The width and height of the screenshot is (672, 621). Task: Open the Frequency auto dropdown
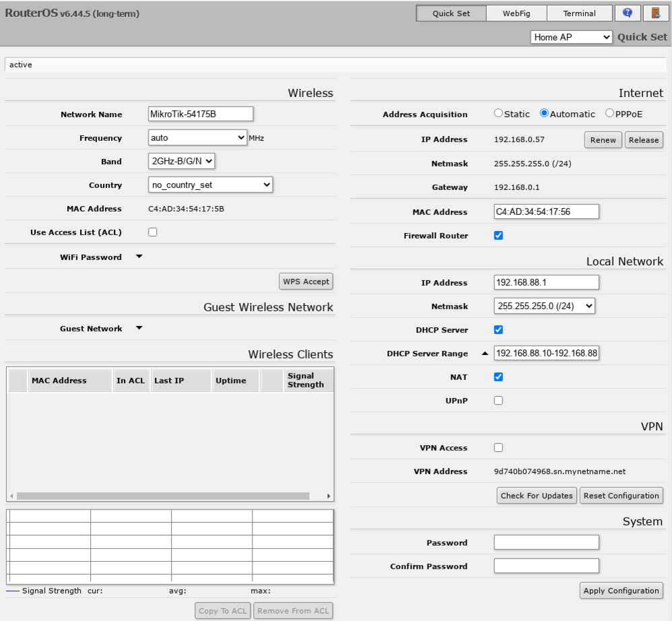[197, 137]
